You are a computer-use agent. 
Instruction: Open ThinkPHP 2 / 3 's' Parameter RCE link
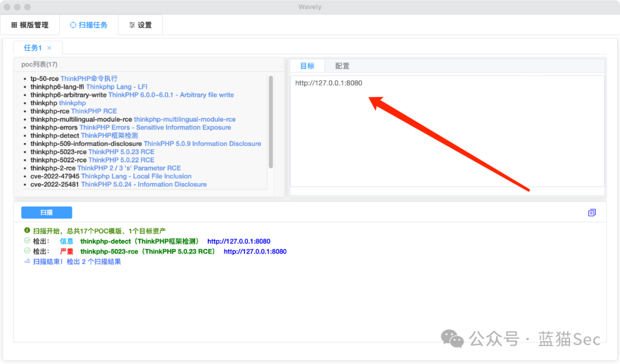pyautogui.click(x=129, y=168)
